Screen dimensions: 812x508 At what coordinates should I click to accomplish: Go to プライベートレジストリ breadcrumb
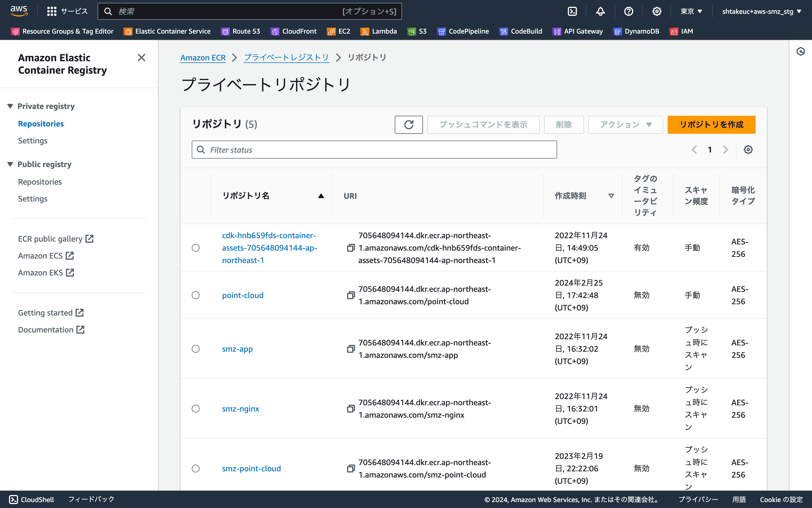coord(286,58)
